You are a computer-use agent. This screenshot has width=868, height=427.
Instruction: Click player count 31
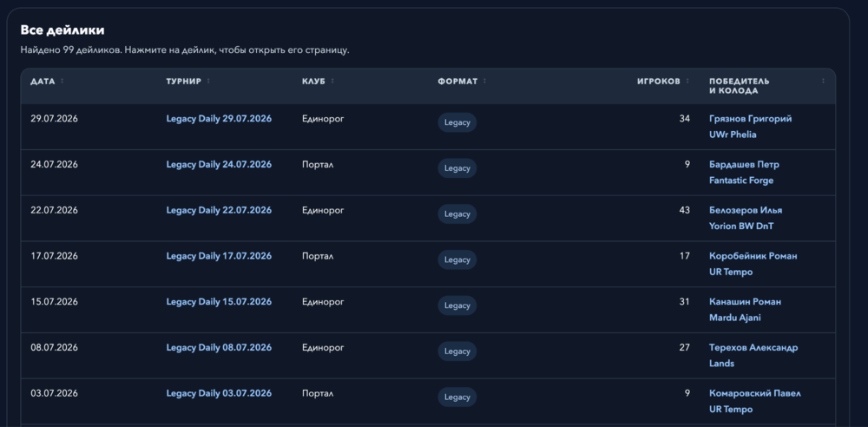pyautogui.click(x=685, y=302)
